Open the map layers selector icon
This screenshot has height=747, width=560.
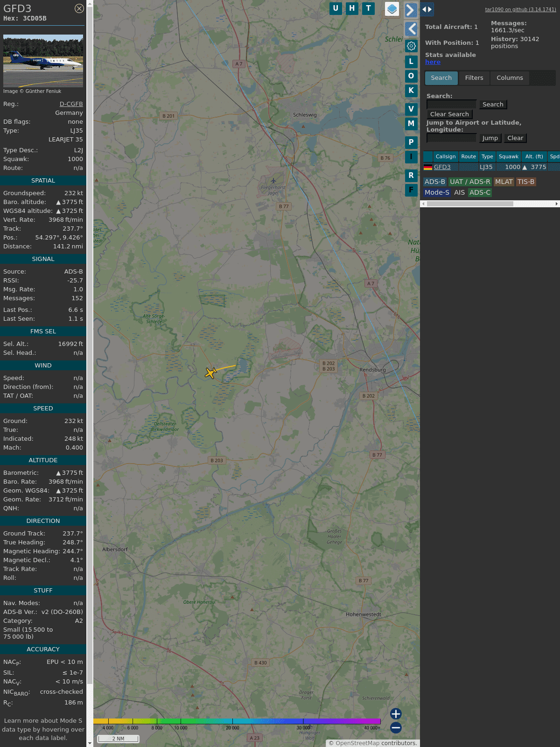coord(392,9)
